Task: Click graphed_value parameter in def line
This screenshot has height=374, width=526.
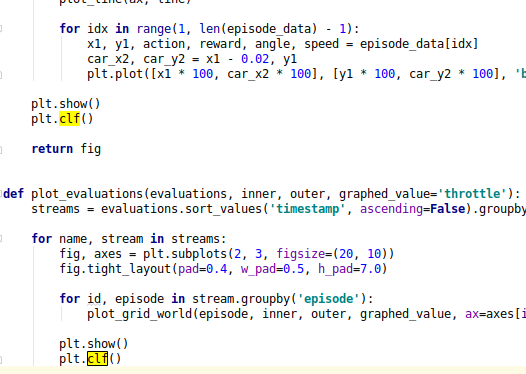Action: point(384,194)
